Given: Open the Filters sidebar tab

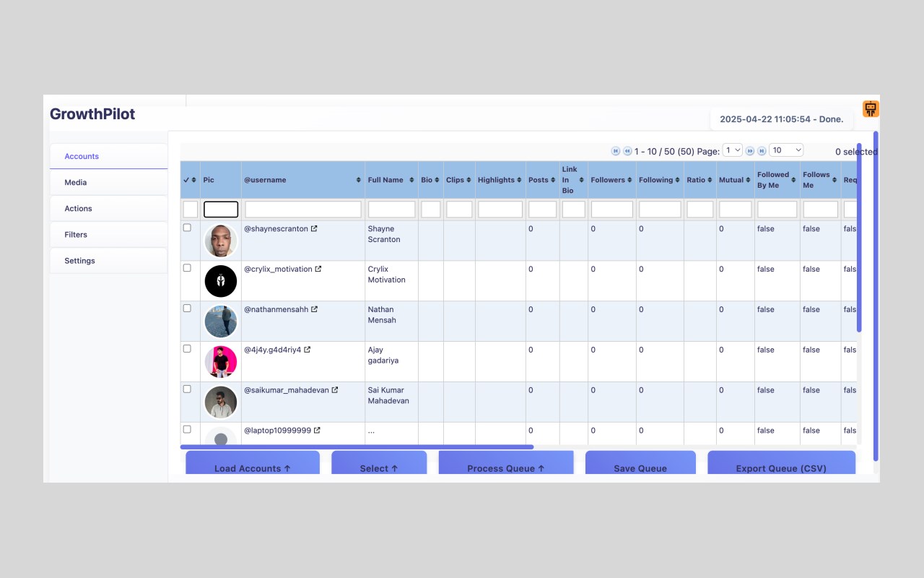Looking at the screenshot, I should 108,234.
